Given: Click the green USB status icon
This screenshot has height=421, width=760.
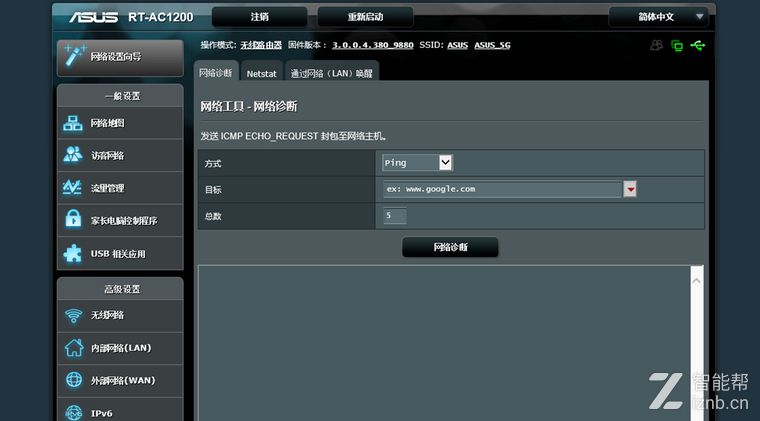Looking at the screenshot, I should [x=698, y=46].
